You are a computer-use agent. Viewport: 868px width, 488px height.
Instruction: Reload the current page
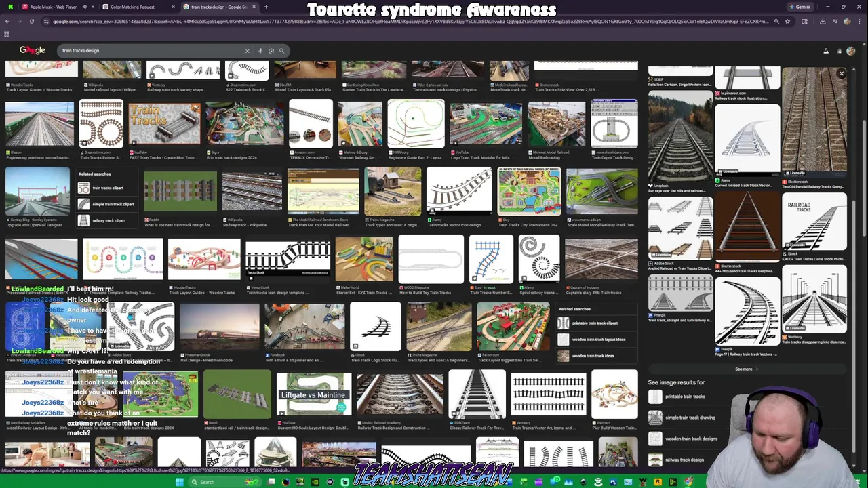[x=31, y=22]
